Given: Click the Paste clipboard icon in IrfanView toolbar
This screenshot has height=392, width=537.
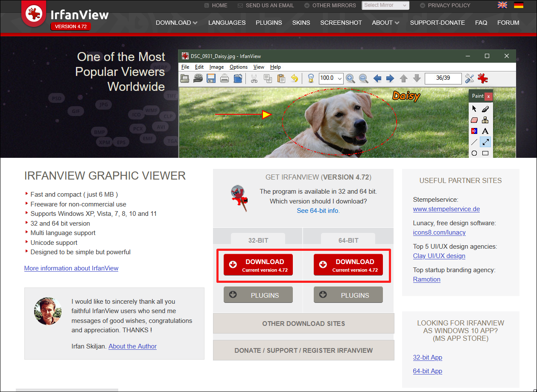Looking at the screenshot, I should (281, 78).
